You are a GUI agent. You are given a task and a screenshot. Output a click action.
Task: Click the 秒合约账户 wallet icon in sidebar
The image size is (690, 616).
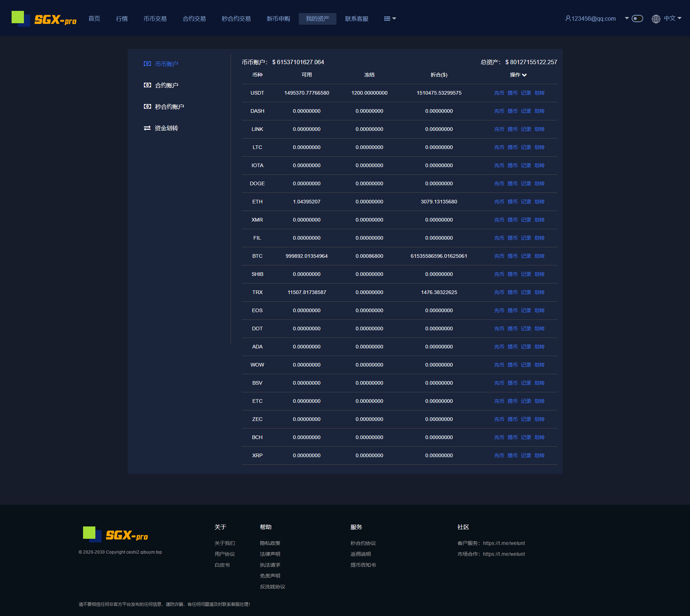point(147,107)
